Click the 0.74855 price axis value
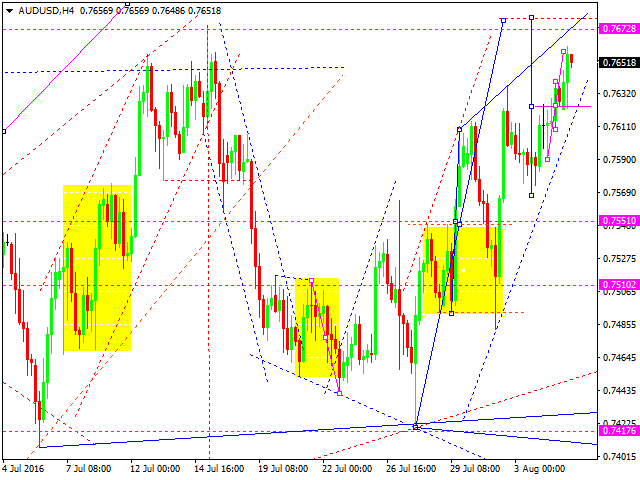Viewport: 640px width, 480px height. tap(619, 324)
